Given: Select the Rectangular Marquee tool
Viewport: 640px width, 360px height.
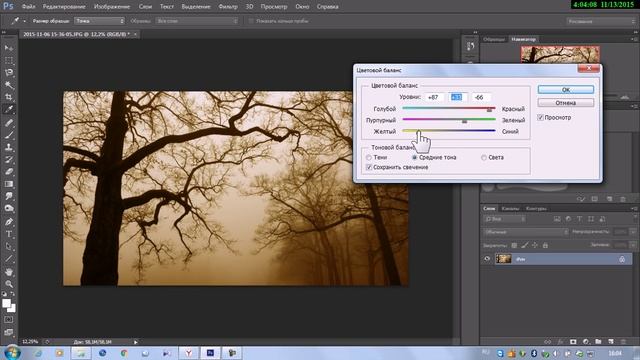Looking at the screenshot, I should point(9,60).
